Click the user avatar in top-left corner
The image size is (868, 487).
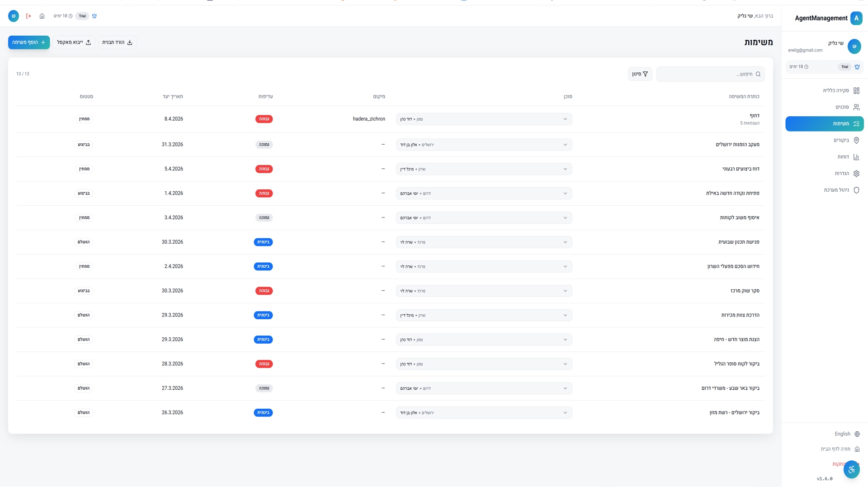pyautogui.click(x=14, y=16)
